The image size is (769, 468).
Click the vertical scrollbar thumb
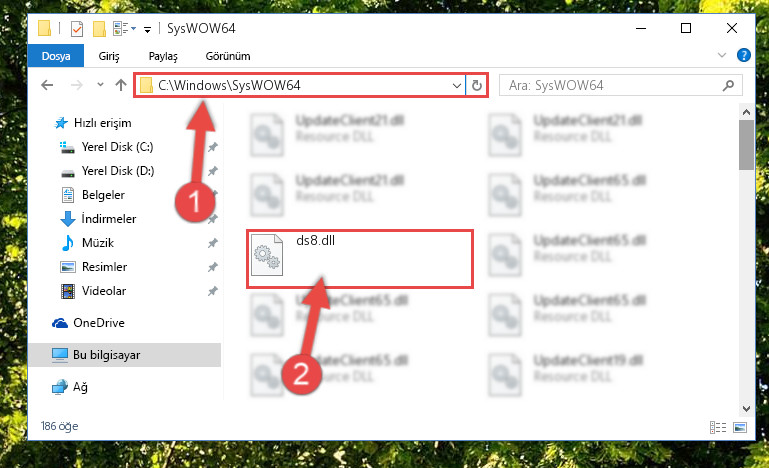pyautogui.click(x=746, y=145)
